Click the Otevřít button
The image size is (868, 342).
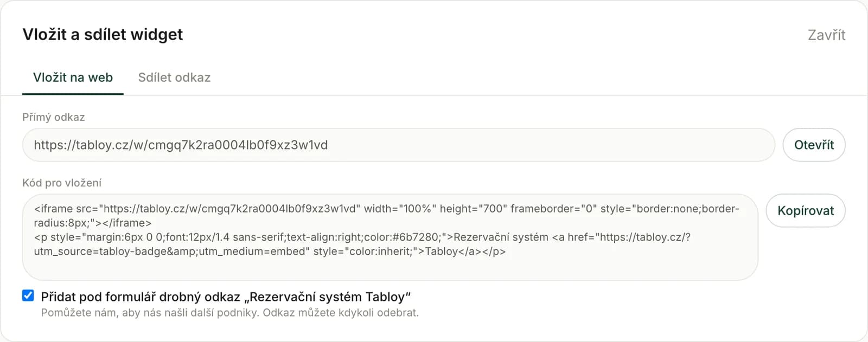(x=814, y=145)
